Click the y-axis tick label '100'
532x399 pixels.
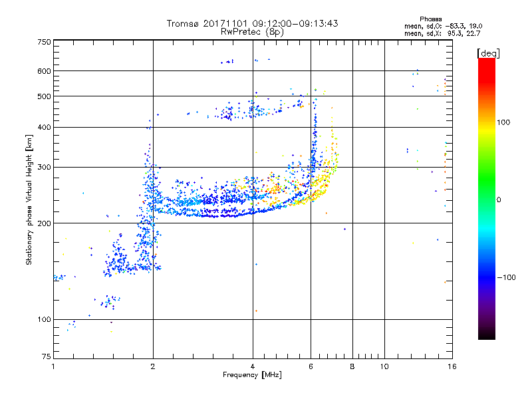44,319
